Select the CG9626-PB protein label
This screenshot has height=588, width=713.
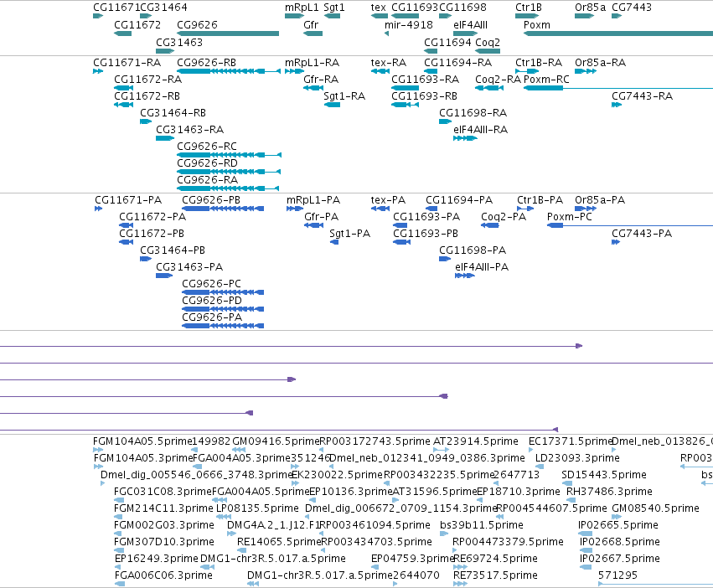pos(211,199)
